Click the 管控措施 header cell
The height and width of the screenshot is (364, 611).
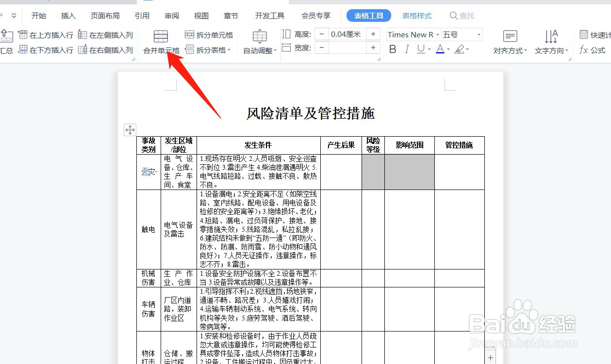pos(459,145)
